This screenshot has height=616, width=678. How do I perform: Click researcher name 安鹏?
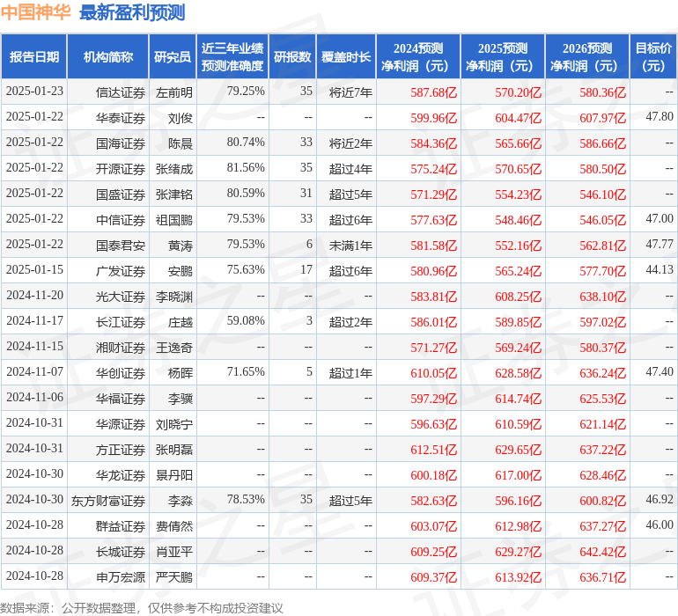181,271
